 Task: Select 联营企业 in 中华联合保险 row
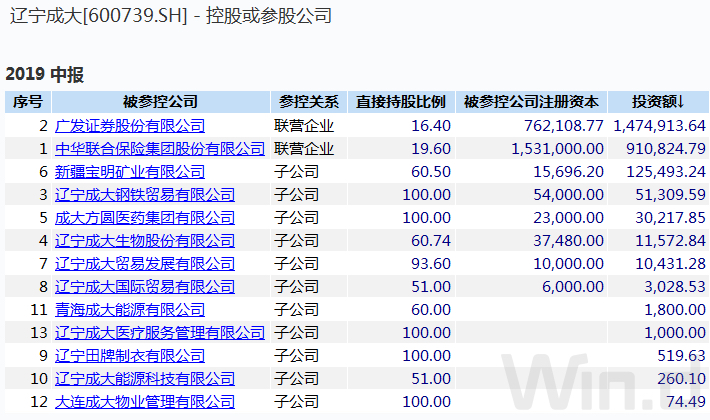[x=304, y=149]
